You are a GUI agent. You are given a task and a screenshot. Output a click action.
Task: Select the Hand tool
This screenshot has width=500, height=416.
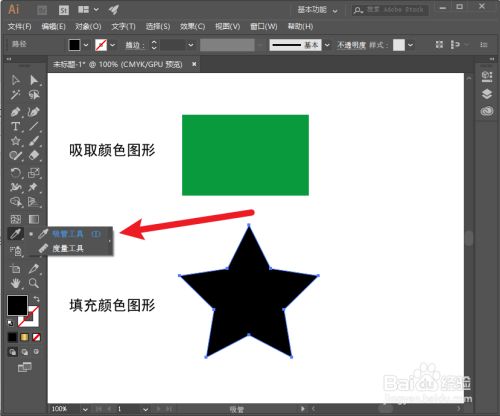15,284
